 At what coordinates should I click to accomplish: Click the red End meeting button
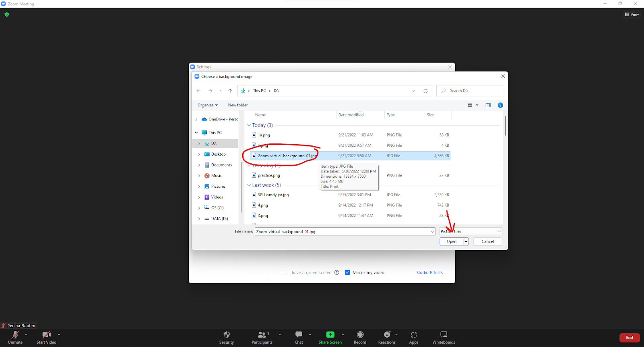[x=630, y=338]
